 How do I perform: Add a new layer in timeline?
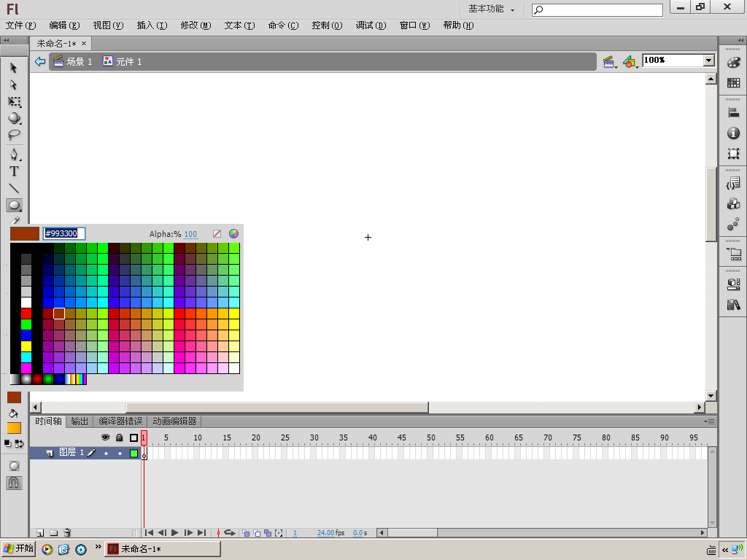click(x=41, y=533)
